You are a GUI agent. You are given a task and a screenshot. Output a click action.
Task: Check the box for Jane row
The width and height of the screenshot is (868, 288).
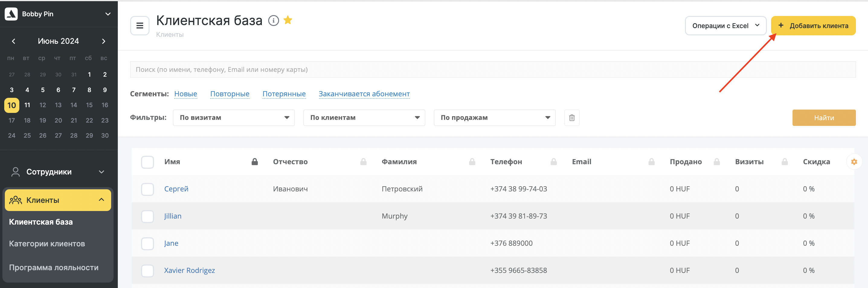pyautogui.click(x=147, y=244)
